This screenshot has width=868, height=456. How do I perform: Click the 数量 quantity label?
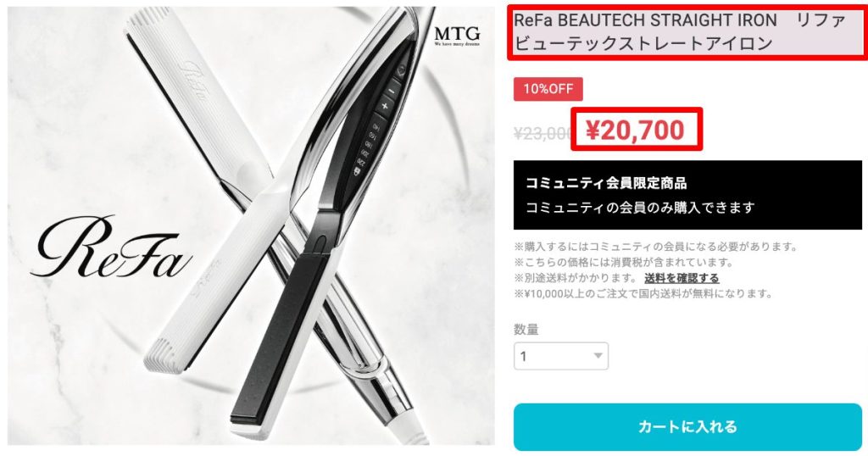click(x=526, y=329)
